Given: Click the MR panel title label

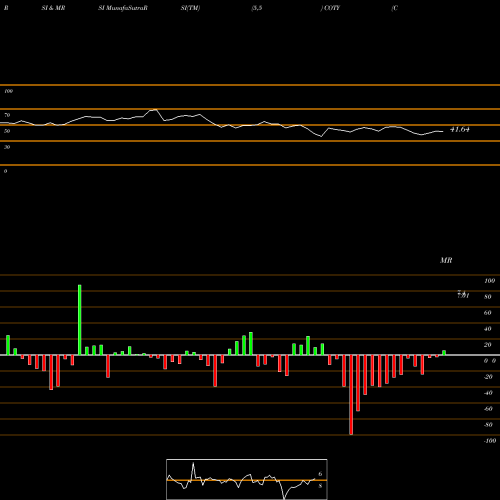Looking at the screenshot, I should (x=446, y=260).
